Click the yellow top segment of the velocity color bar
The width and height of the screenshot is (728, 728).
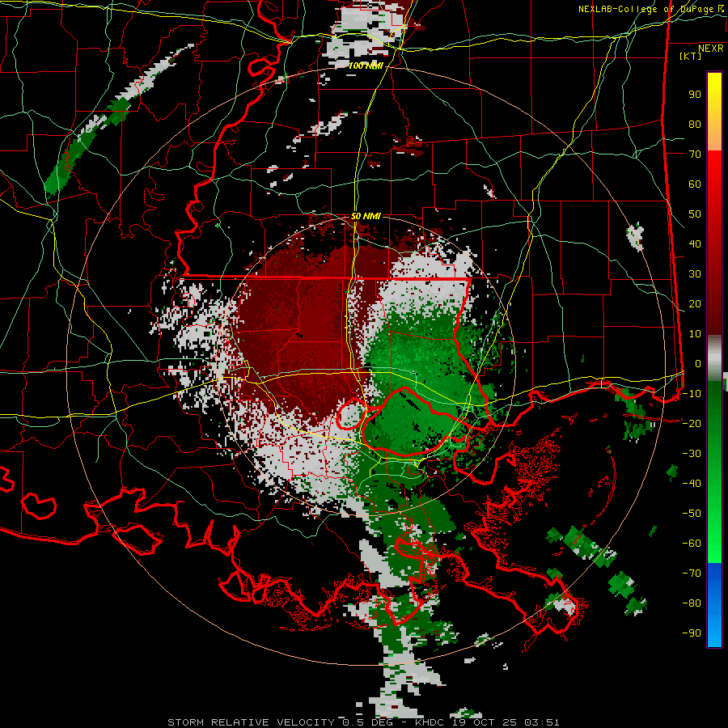coord(714,112)
